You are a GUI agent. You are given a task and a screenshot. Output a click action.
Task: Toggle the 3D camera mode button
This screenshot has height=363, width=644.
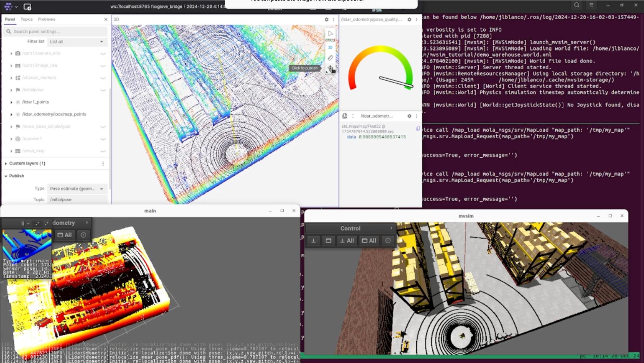[x=330, y=47]
